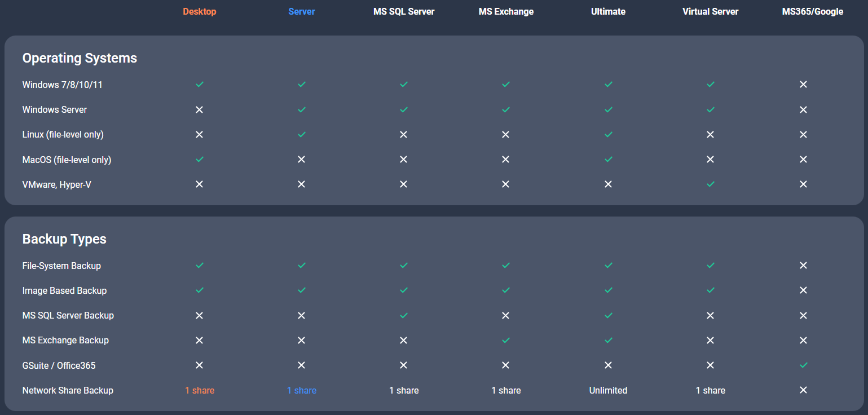Click the Ultimate checkmark for Image Based Backup
The image size is (868, 415).
[x=608, y=290]
